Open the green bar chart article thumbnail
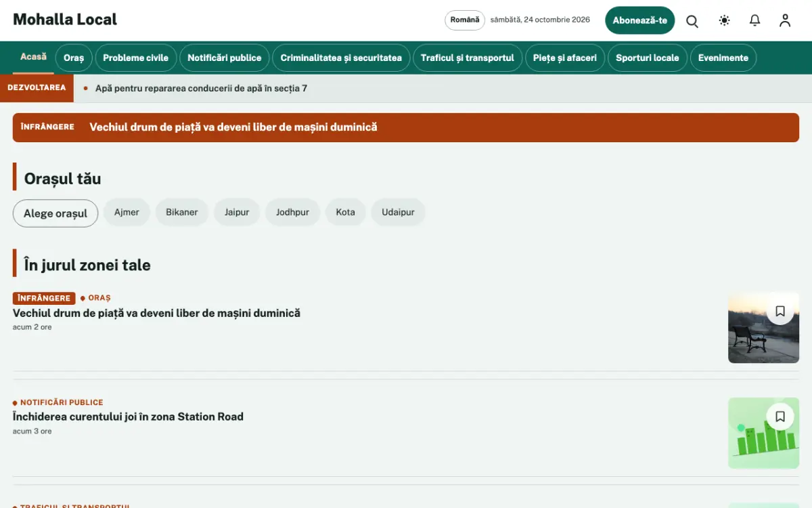Screen dimensions: 812x508 [763, 433]
